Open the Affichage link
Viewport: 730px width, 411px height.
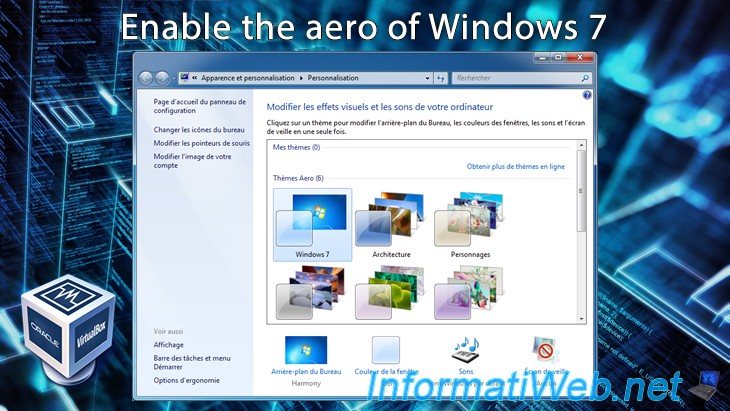(x=169, y=345)
